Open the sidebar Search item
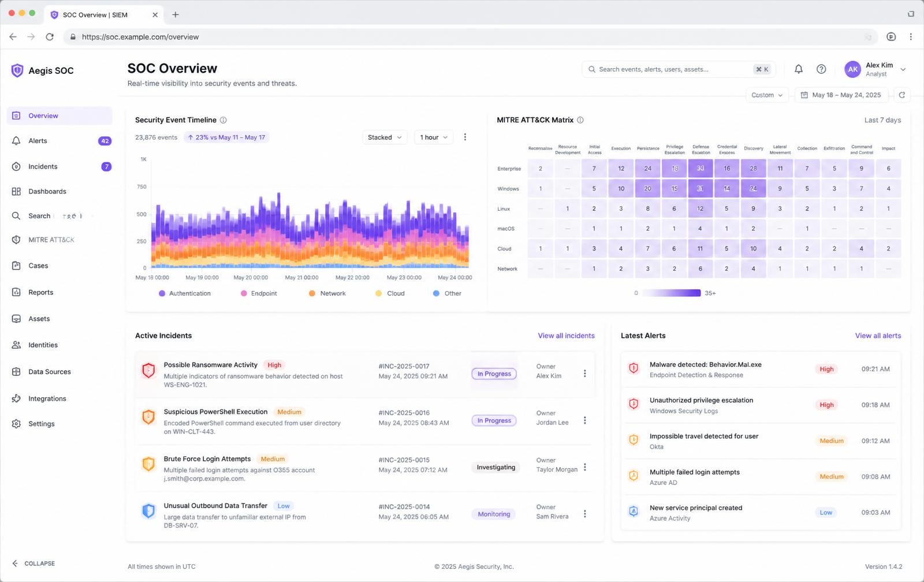The width and height of the screenshot is (924, 582). [x=59, y=216]
